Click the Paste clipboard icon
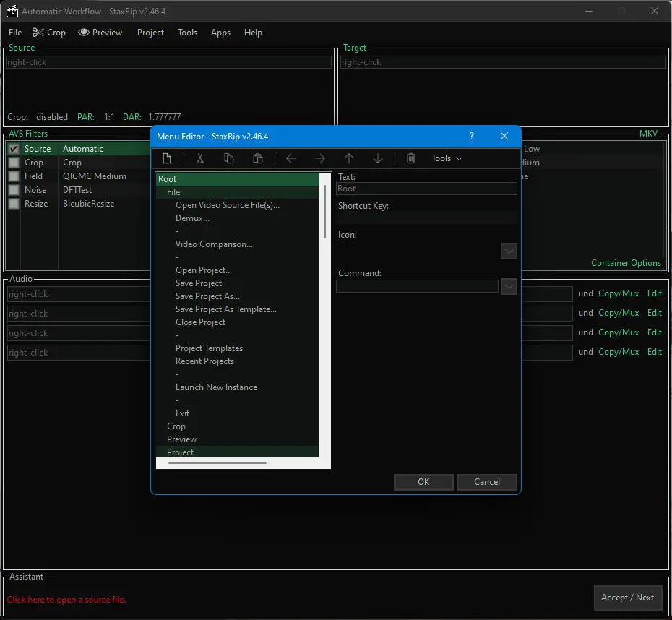Viewport: 672px width, 620px height. (258, 158)
